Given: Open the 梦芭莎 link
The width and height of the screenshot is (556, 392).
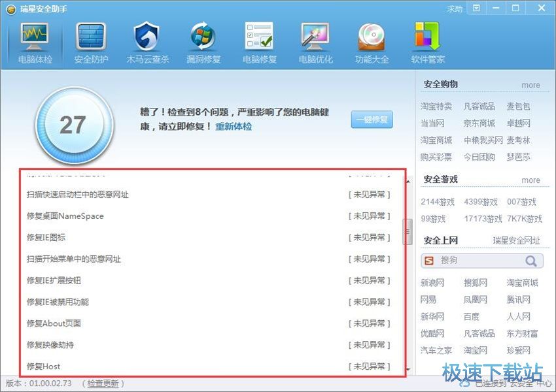Looking at the screenshot, I should (x=518, y=157).
